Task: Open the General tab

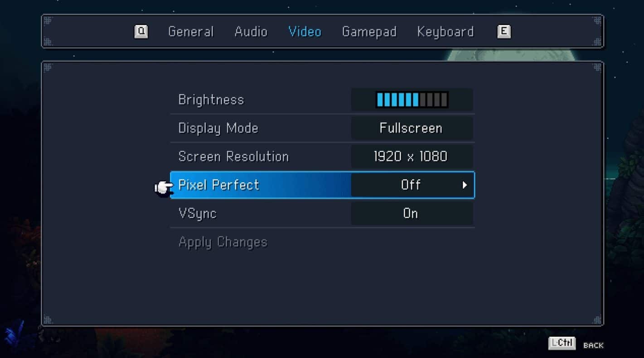Action: [191, 32]
